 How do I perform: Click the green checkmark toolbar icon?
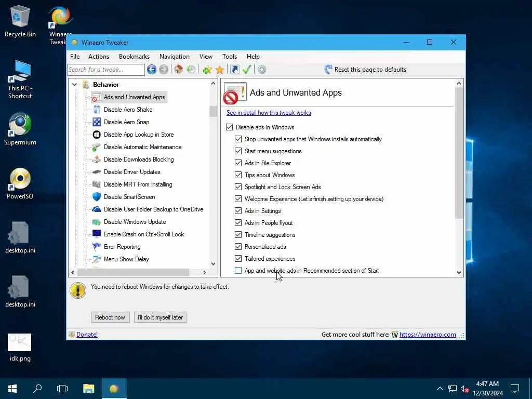pyautogui.click(x=247, y=70)
